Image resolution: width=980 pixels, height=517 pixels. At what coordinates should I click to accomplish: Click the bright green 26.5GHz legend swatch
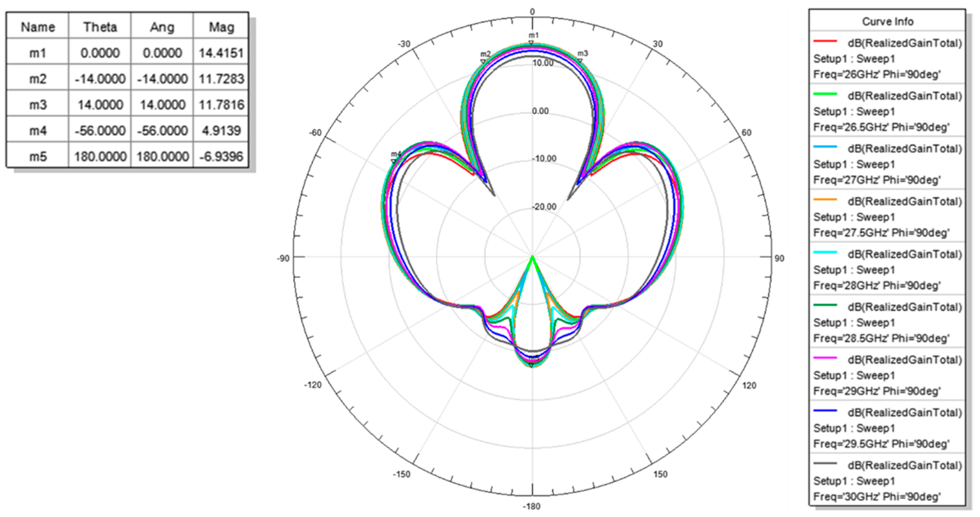825,94
